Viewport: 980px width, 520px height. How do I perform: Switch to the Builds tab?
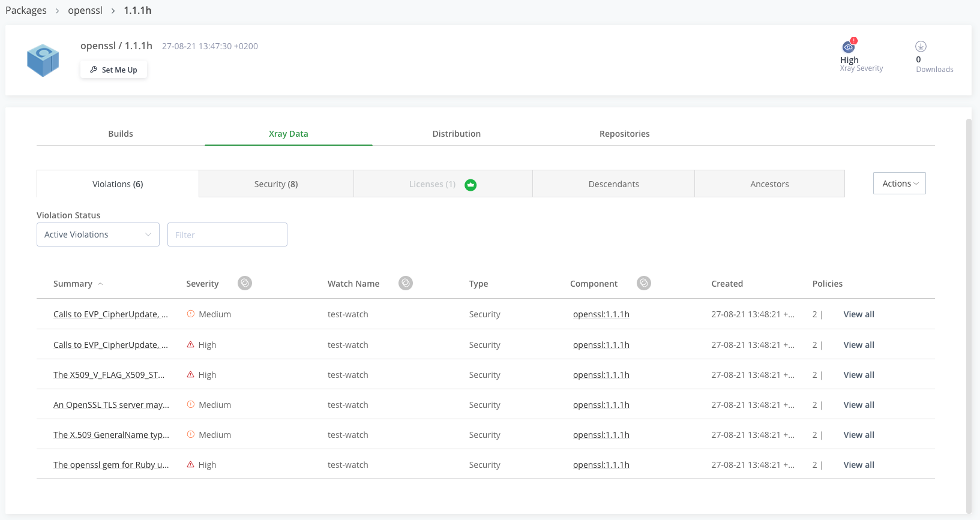tap(121, 134)
